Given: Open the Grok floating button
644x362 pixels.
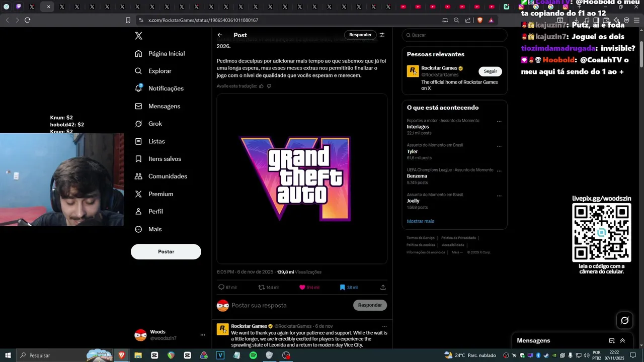Looking at the screenshot, I should click(625, 320).
